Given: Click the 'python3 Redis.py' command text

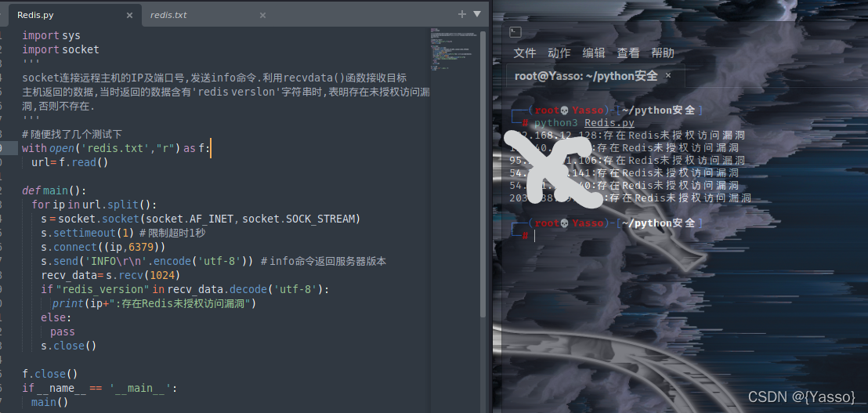Looking at the screenshot, I should [584, 123].
